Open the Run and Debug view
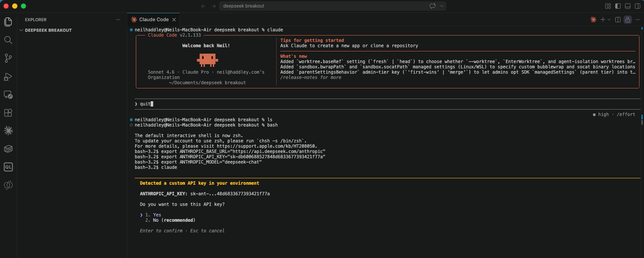The image size is (644, 258). click(x=8, y=76)
